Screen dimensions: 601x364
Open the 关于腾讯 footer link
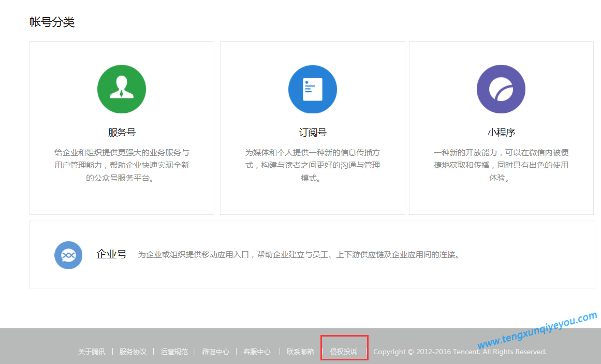(91, 352)
